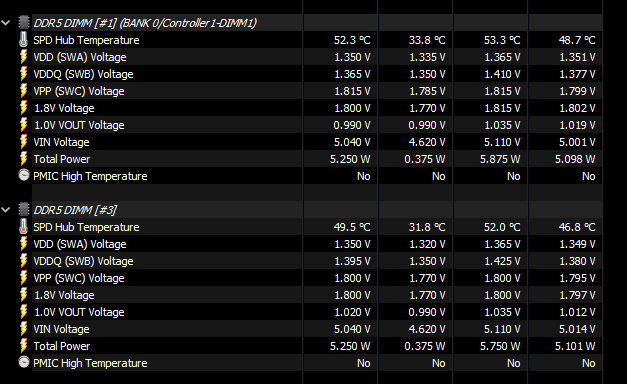
Task: Click the 5.875 W Total Power value
Action: pyautogui.click(x=500, y=159)
